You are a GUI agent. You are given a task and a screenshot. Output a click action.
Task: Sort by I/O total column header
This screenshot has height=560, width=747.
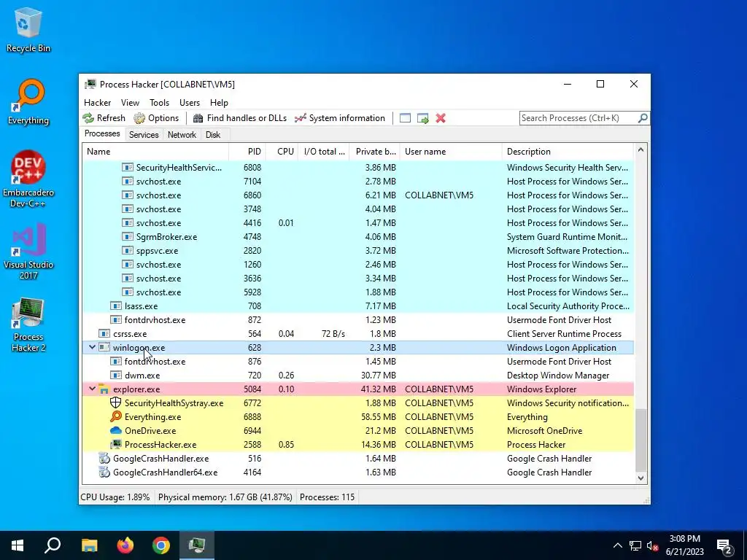323,152
